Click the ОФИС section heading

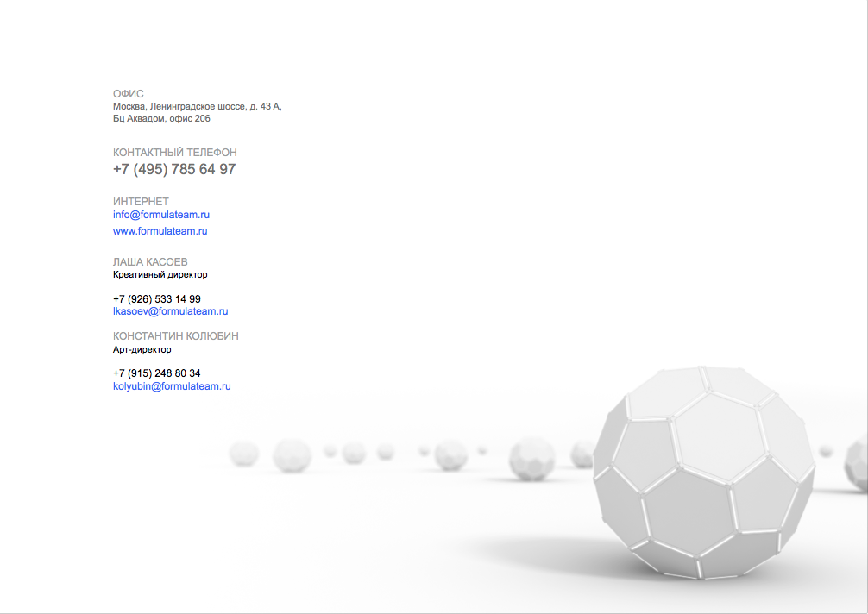point(129,94)
